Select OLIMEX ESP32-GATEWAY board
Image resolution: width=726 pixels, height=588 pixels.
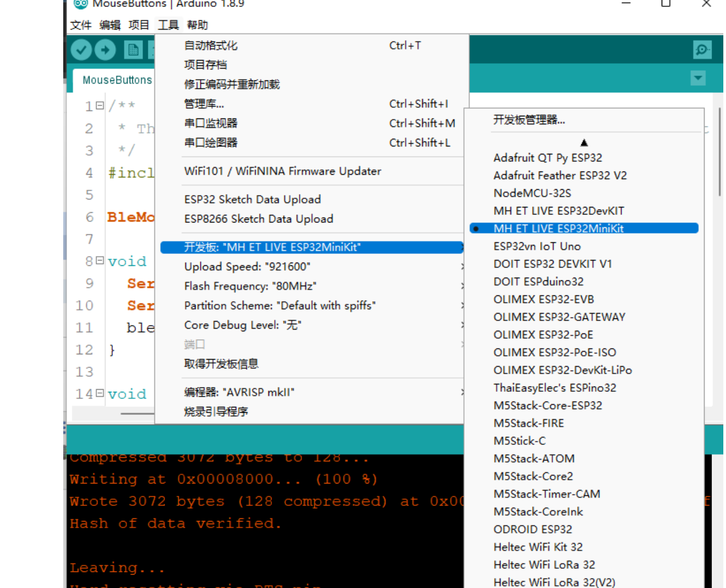point(584,317)
